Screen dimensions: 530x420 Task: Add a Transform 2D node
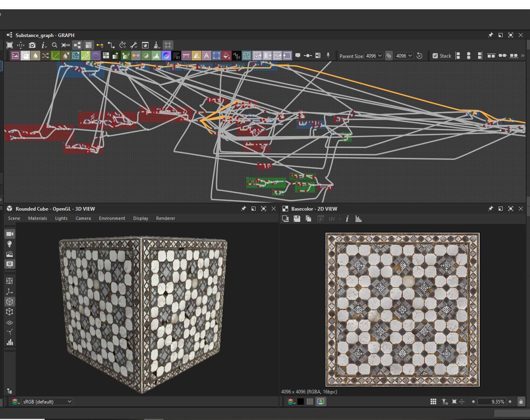(x=217, y=56)
